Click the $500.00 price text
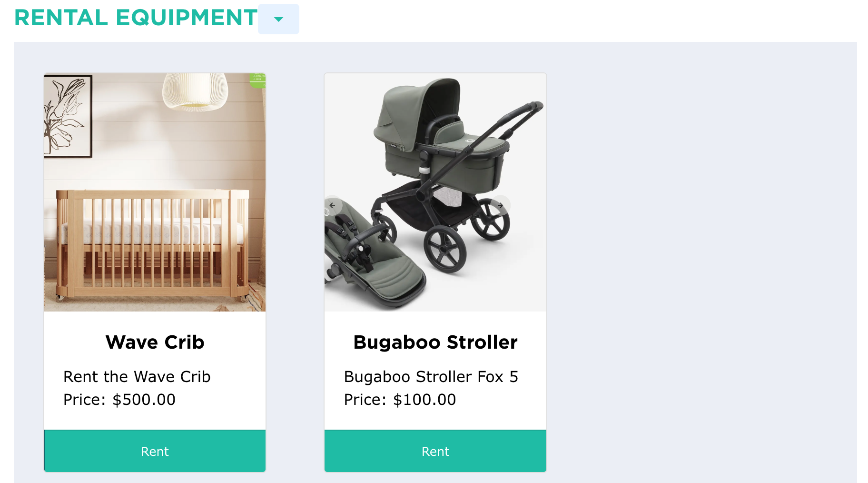Viewport: 868px width, 483px height. pyautogui.click(x=144, y=400)
